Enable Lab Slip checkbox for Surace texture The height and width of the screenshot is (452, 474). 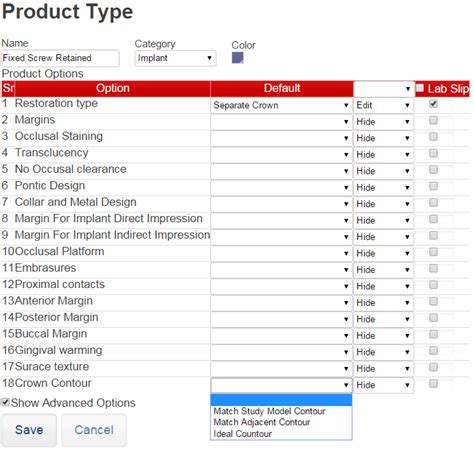click(433, 367)
